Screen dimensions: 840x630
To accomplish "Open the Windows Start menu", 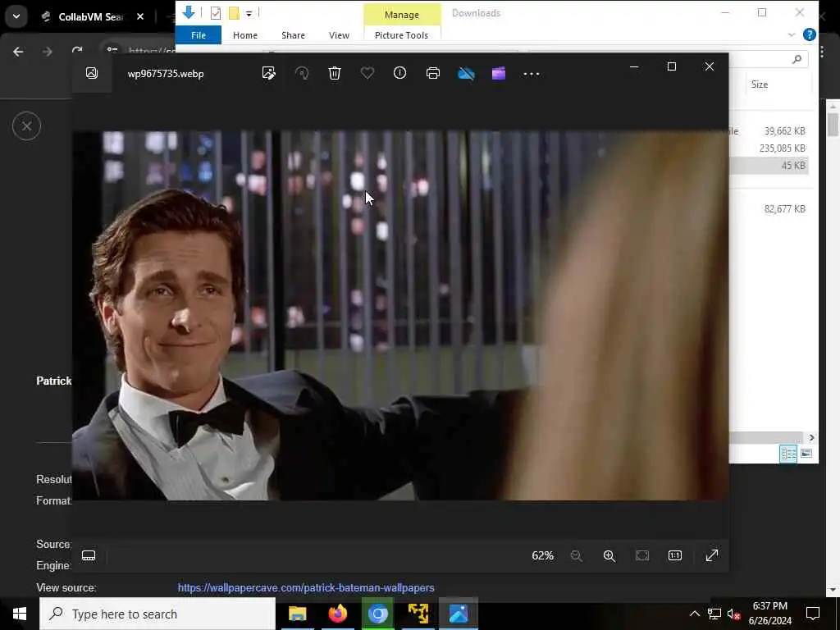I will click(20, 614).
